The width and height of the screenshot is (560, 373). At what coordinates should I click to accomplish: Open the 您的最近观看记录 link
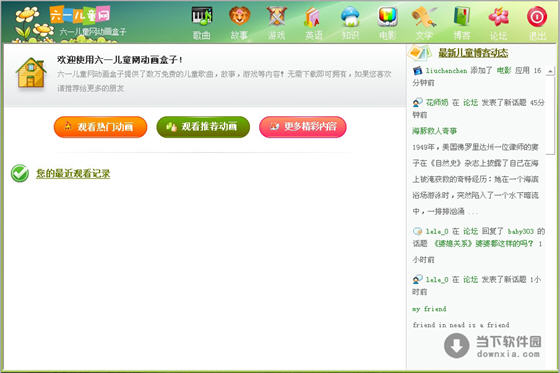point(73,174)
